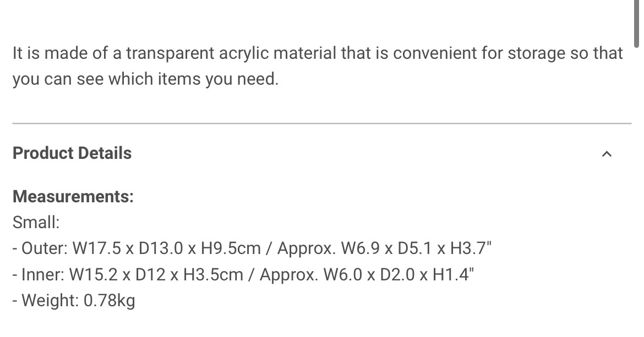The image size is (644, 337).
Task: Click the Small: size label
Action: [36, 223]
